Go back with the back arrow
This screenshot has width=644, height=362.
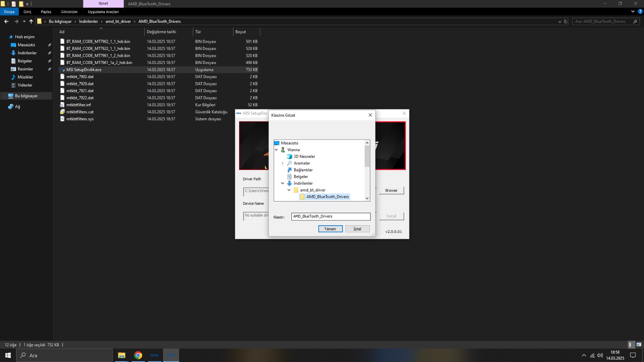point(6,21)
